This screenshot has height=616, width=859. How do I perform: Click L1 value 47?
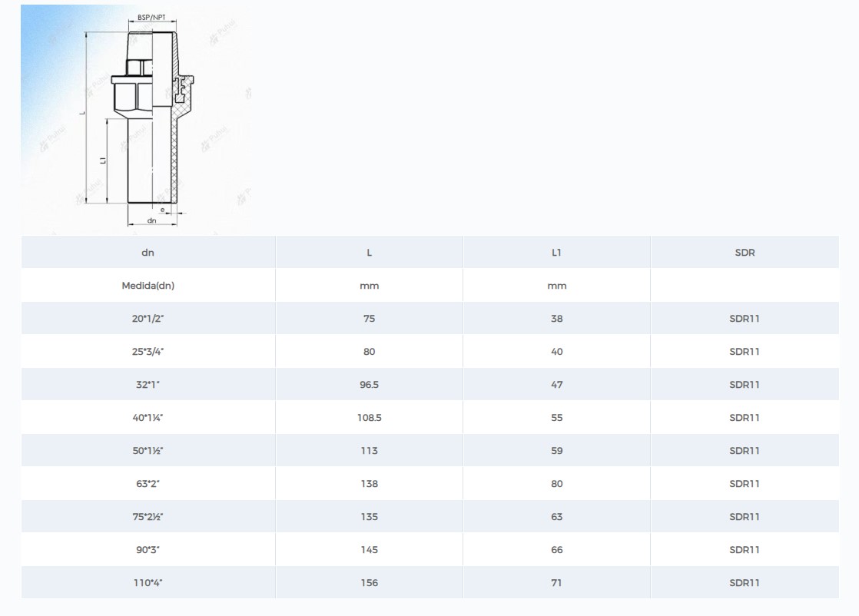tap(556, 385)
